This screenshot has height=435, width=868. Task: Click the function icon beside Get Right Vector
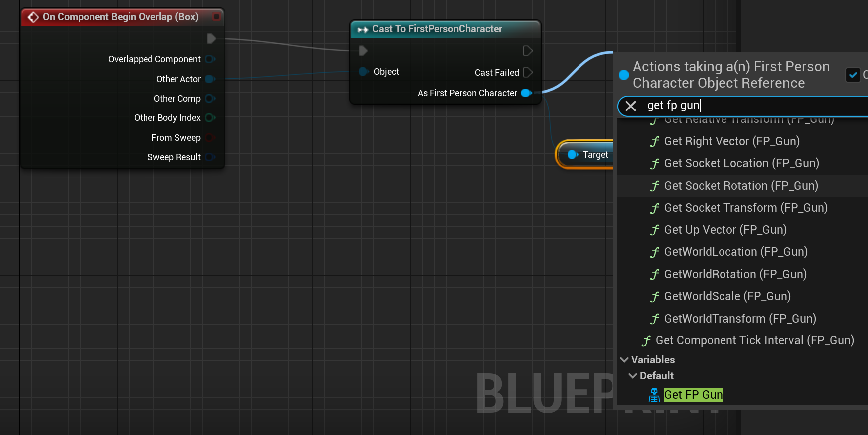(x=655, y=142)
